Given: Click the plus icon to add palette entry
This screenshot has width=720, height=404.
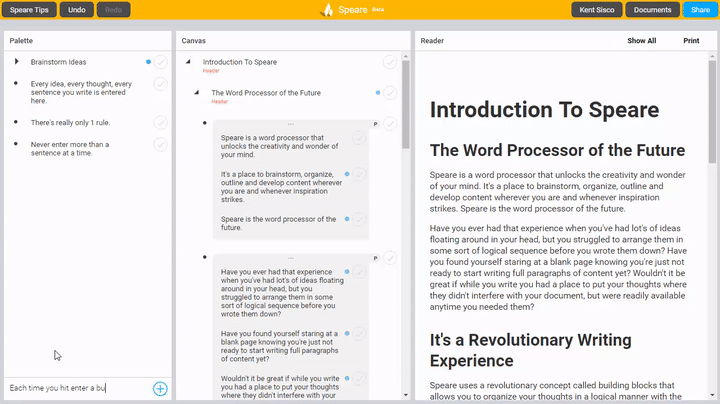Looking at the screenshot, I should point(160,388).
